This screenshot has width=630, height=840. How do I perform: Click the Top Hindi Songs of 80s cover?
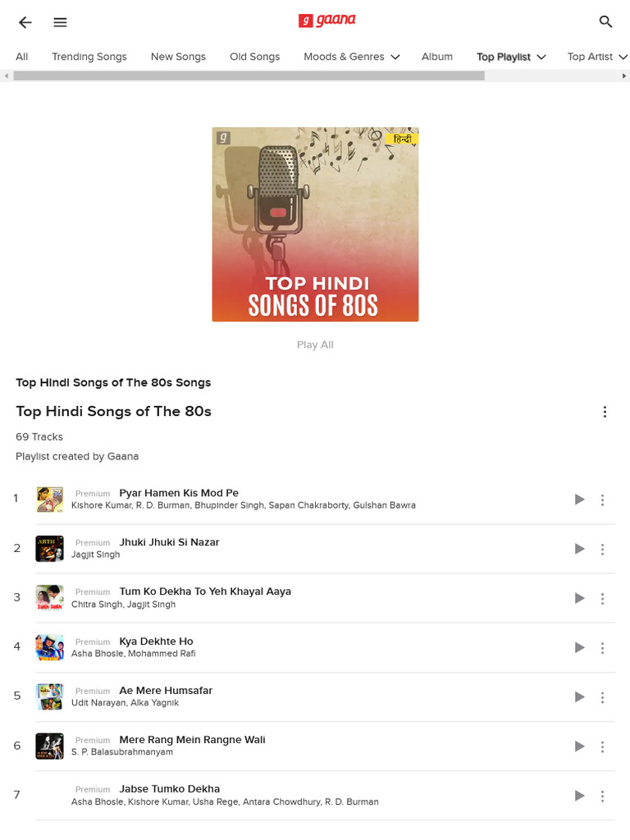tap(315, 224)
